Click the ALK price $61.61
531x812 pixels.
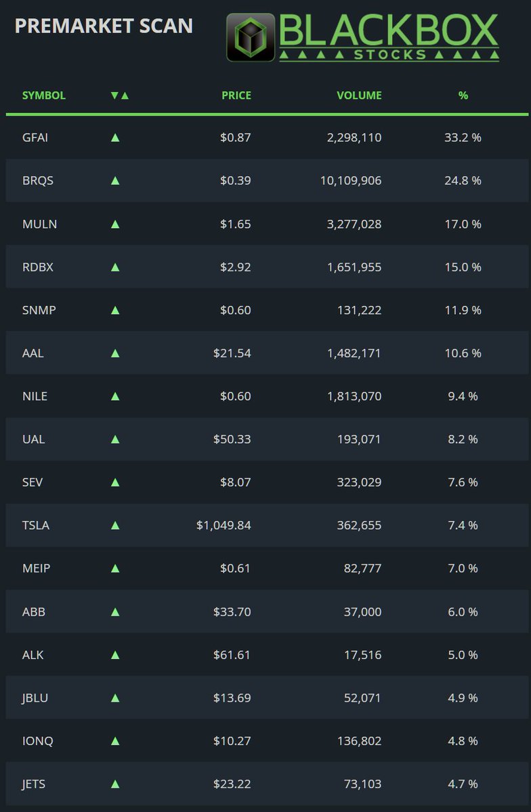pyautogui.click(x=231, y=655)
